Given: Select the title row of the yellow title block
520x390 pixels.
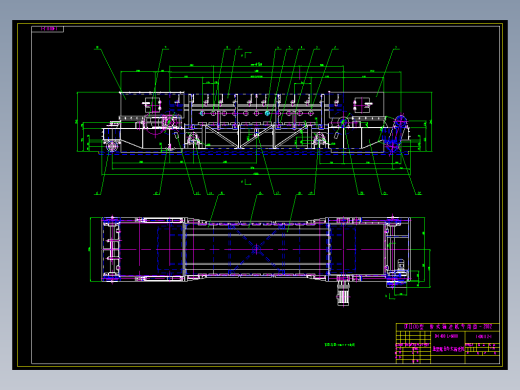Looking at the screenshot, I should click(448, 327).
